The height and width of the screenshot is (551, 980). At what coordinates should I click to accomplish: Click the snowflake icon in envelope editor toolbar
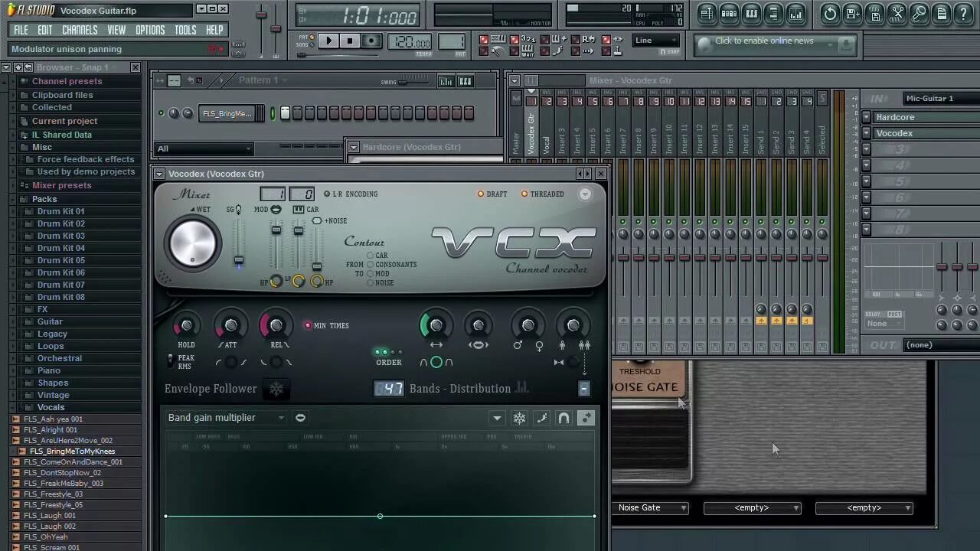(x=519, y=418)
